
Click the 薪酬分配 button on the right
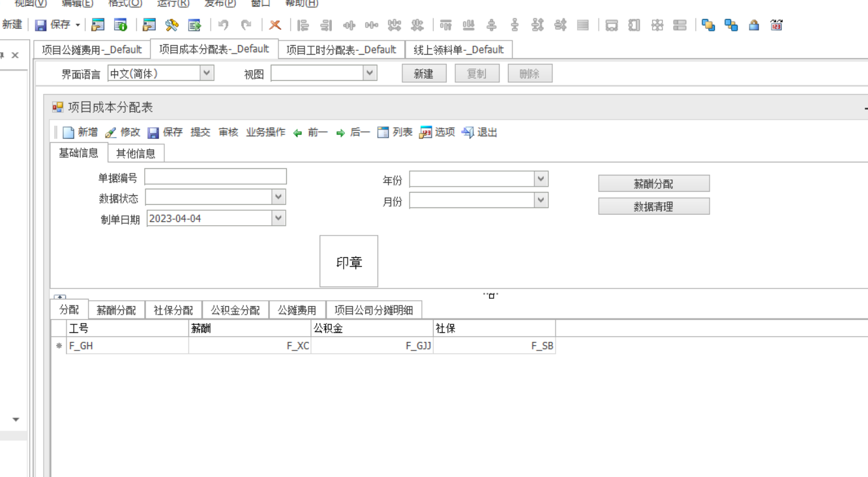(x=653, y=184)
